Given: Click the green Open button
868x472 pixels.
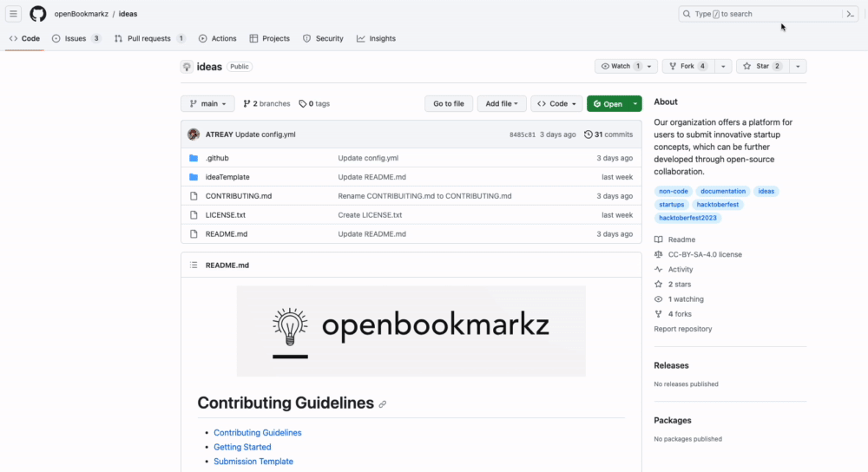Looking at the screenshot, I should point(608,103).
